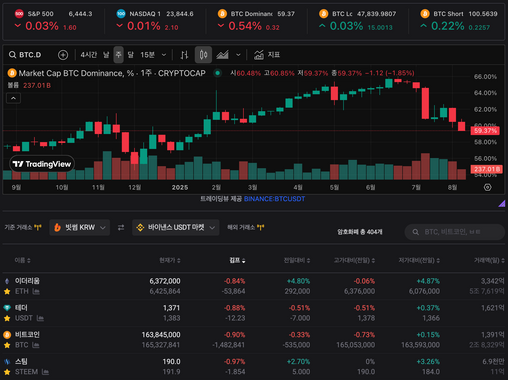Click the 이더리움 coin name
The image size is (508, 380).
pyautogui.click(x=27, y=281)
